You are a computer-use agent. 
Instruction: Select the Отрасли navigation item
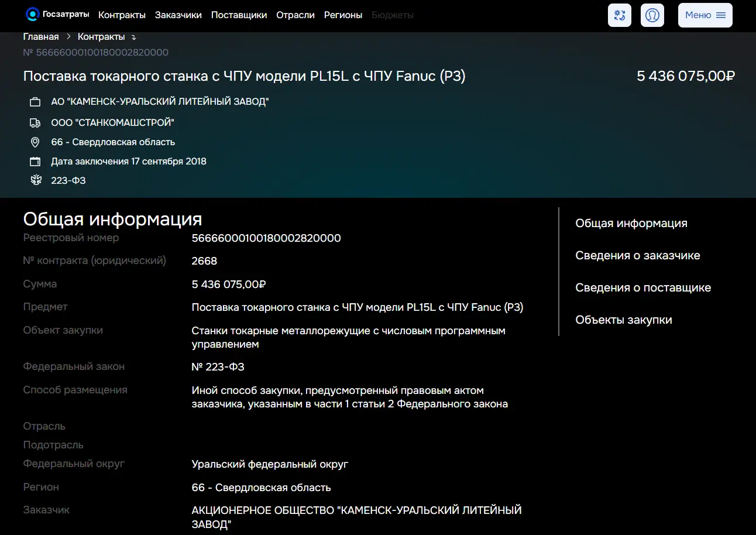pos(295,15)
